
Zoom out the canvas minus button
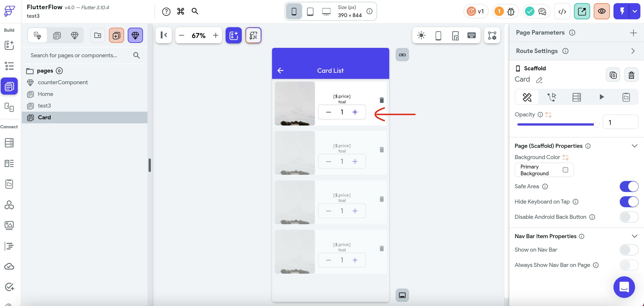(182, 35)
